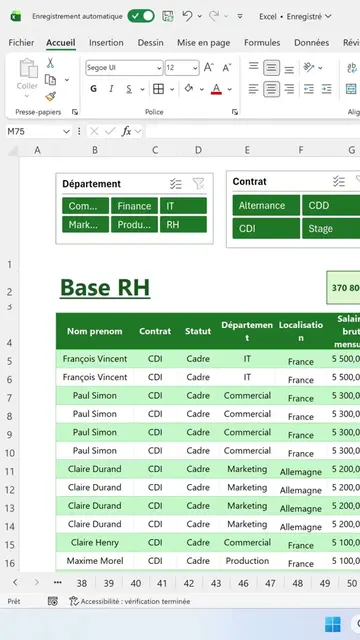Clear filter on Département slicer

point(198,184)
